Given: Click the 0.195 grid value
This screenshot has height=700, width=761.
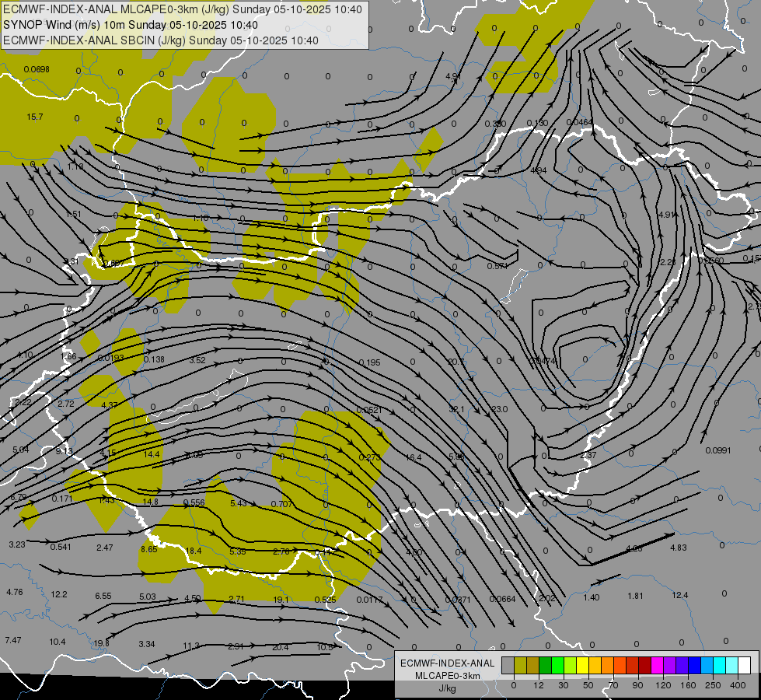Looking at the screenshot, I should tap(370, 363).
